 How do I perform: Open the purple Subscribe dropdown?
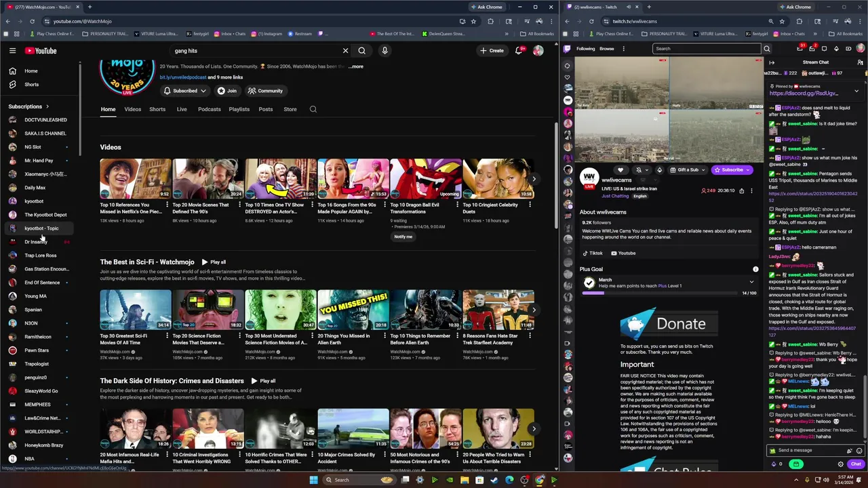(x=732, y=170)
